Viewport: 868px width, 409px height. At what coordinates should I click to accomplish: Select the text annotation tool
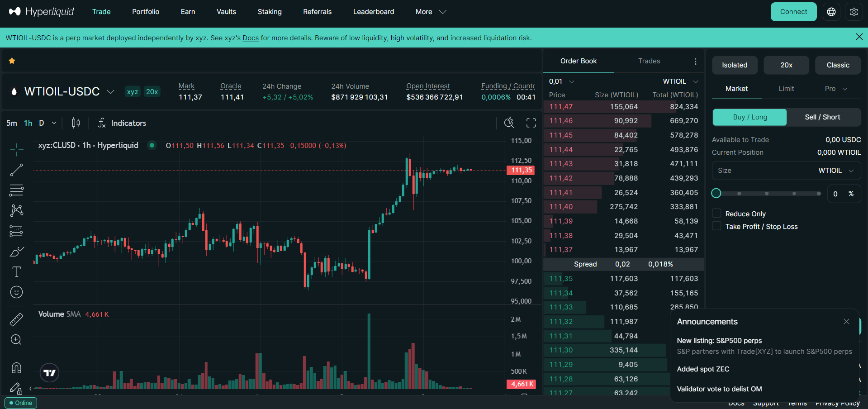pos(16,272)
